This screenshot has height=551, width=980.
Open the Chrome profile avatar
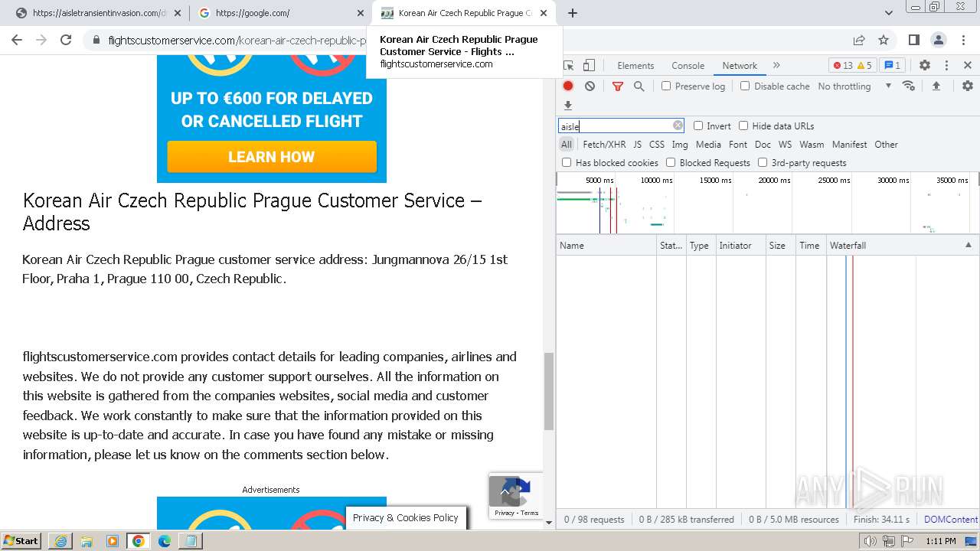click(939, 40)
